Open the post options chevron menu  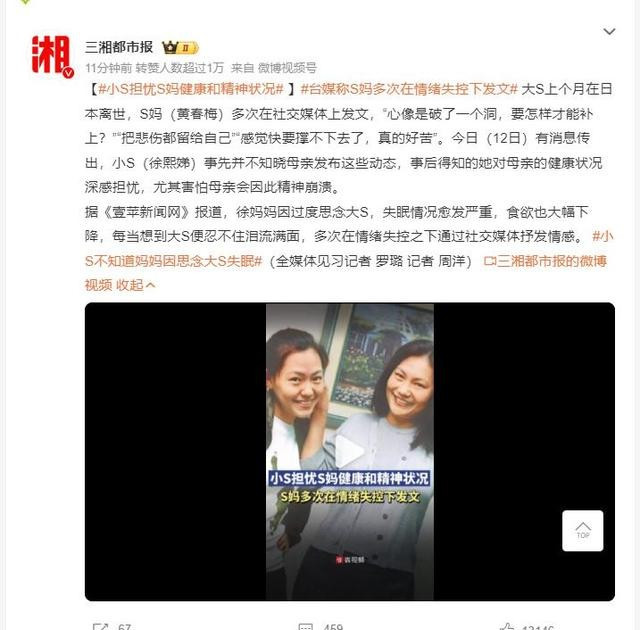[609, 31]
